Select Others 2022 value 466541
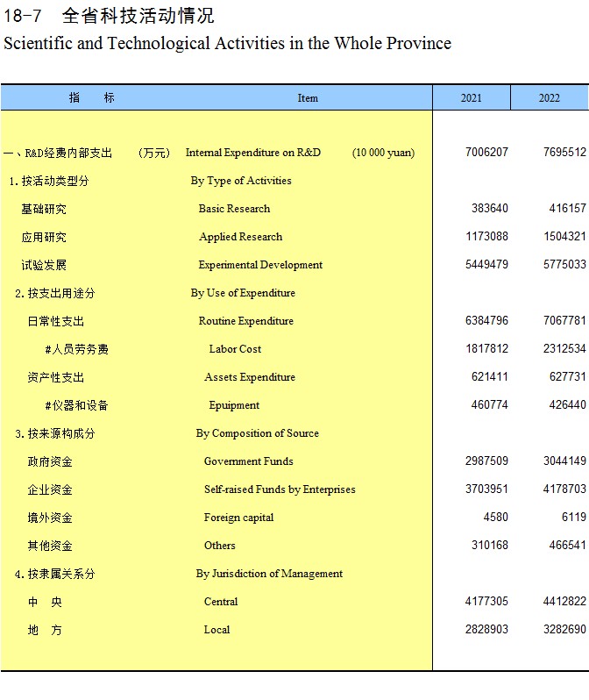 click(568, 546)
